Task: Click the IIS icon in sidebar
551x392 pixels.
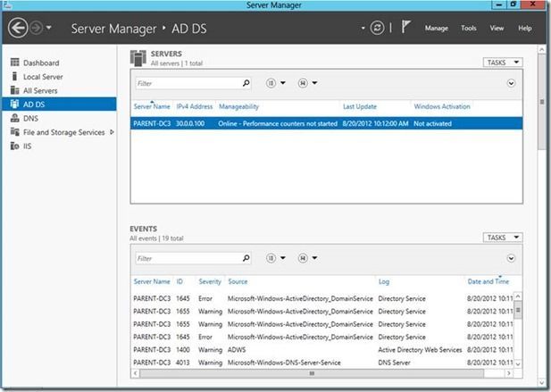Action: 15,146
